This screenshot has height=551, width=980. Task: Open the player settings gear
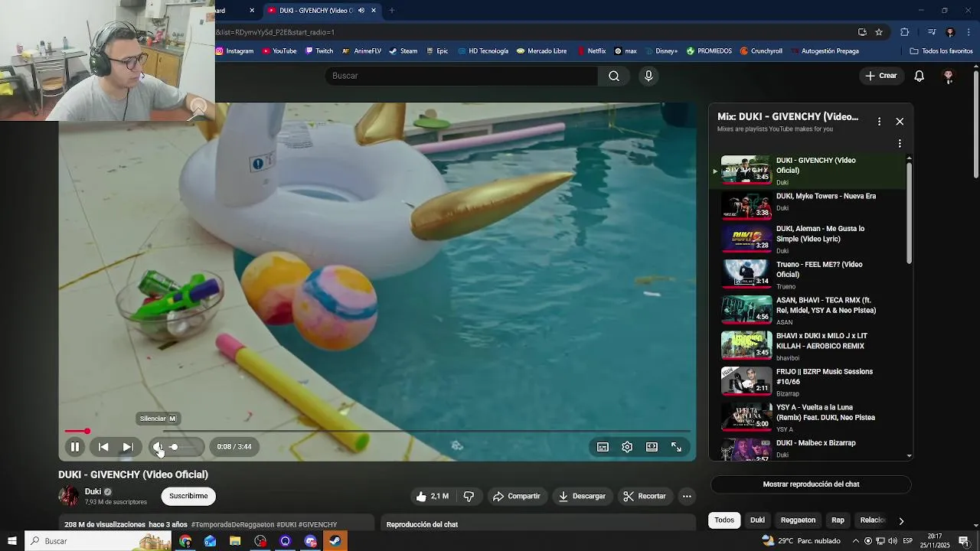tap(627, 447)
